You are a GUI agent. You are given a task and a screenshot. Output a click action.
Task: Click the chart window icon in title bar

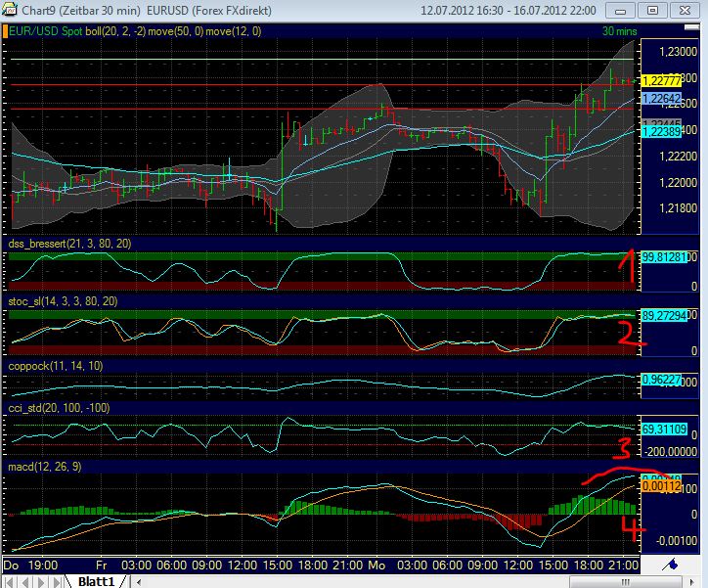coord(9,9)
